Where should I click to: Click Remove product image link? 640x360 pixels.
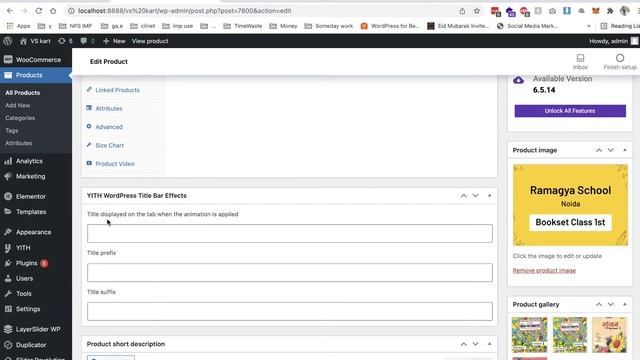544,271
